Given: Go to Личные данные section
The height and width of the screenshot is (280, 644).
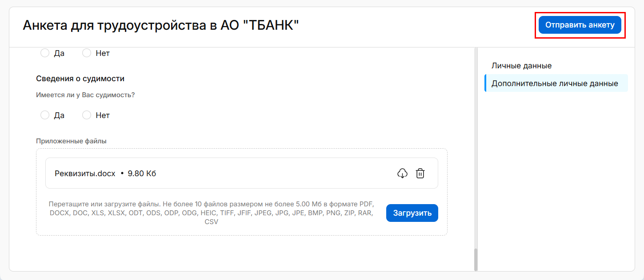Looking at the screenshot, I should click(521, 66).
